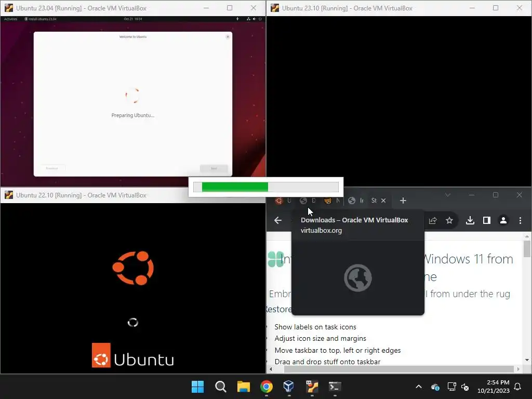Click the green progress bar
Viewport: 532px width, 399px height.
235,187
